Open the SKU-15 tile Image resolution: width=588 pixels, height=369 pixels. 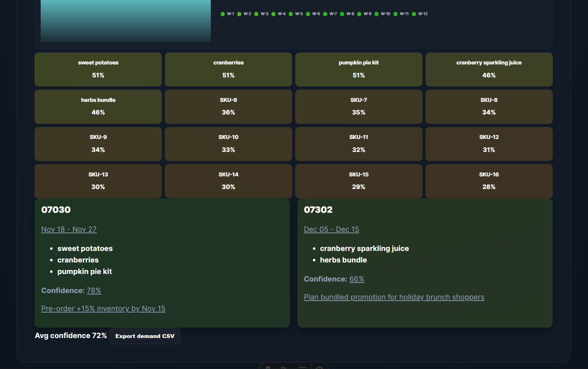359,181
